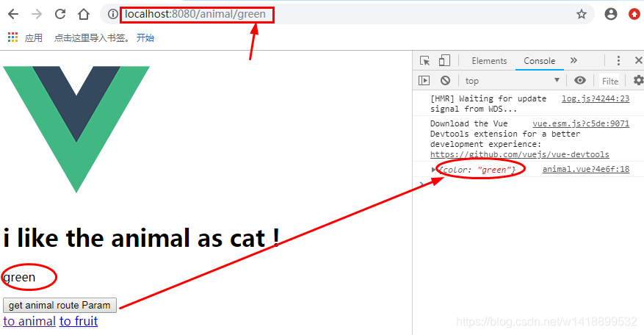644x335 pixels.
Task: Follow the to animal link
Action: [29, 321]
